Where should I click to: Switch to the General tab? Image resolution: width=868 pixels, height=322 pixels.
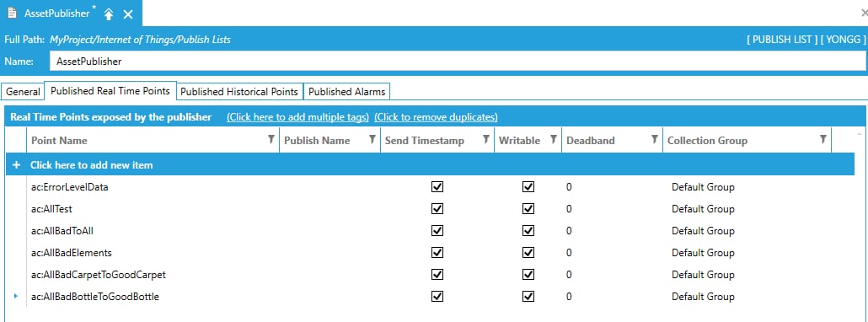(x=23, y=92)
